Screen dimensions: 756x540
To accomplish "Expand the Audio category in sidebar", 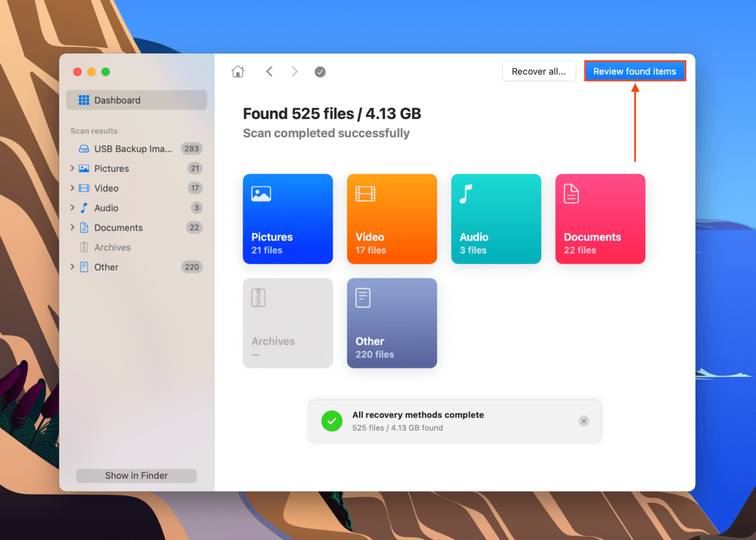I will (x=72, y=207).
